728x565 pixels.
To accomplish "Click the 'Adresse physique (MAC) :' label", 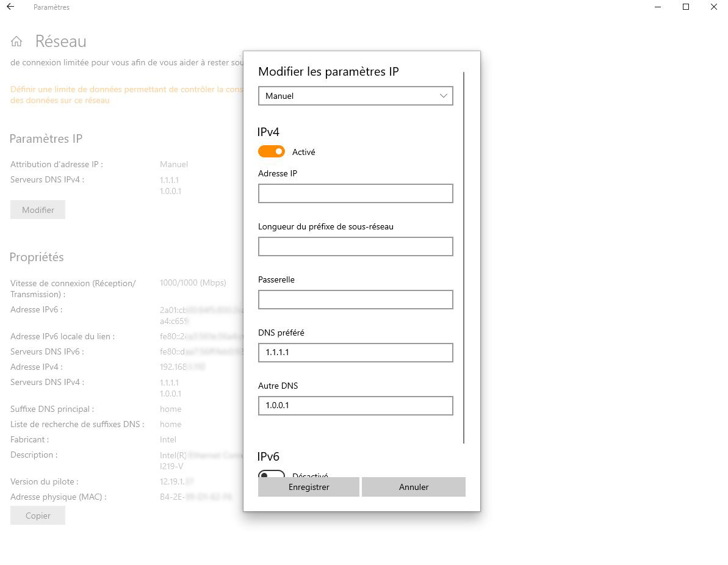I will (x=59, y=497).
